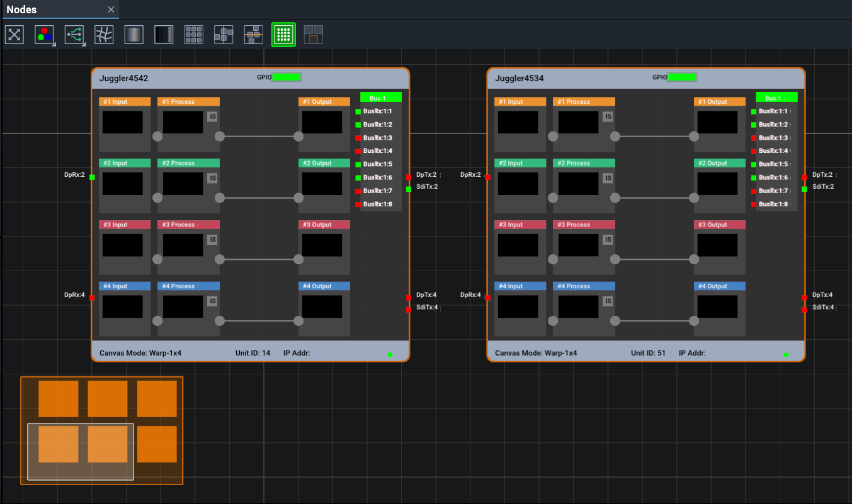Click the BusRx:1:8 port on Juggler4542

point(358,204)
